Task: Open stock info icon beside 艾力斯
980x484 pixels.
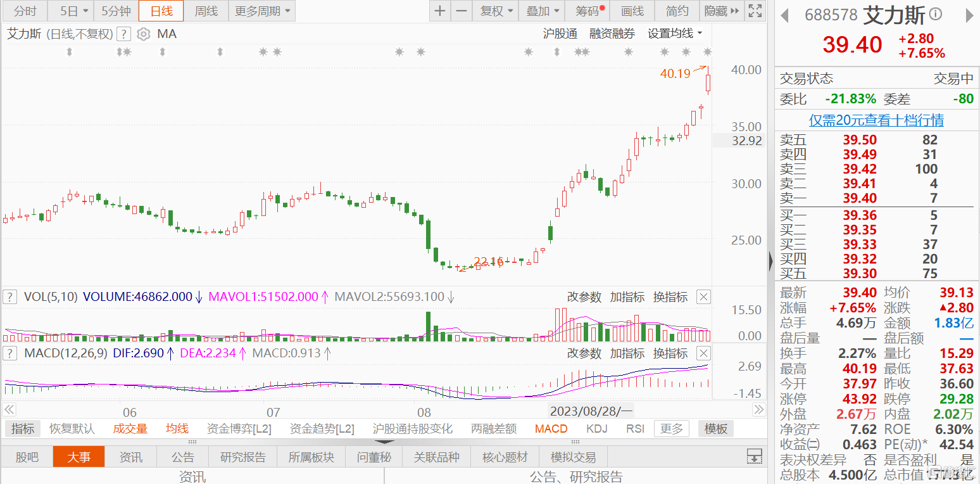Action: point(935,15)
